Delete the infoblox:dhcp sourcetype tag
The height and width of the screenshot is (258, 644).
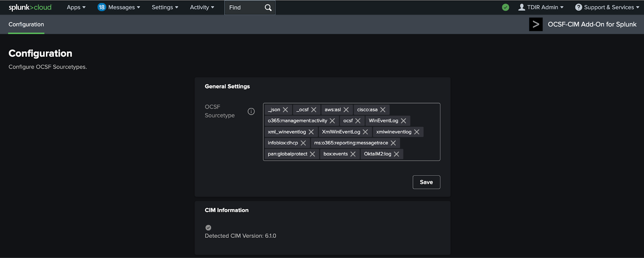click(303, 143)
